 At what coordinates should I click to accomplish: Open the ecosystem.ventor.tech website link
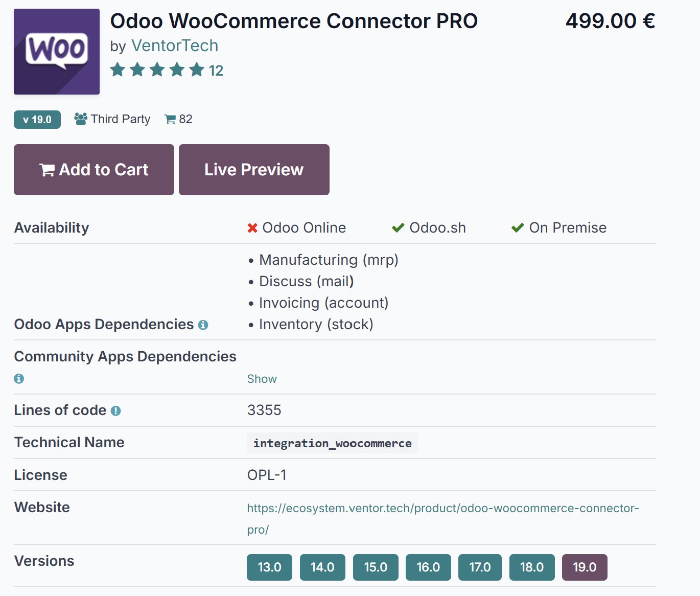pos(442,508)
